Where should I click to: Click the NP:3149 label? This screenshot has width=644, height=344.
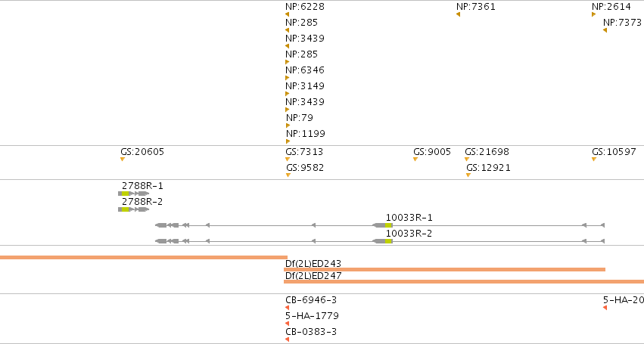[x=305, y=85]
